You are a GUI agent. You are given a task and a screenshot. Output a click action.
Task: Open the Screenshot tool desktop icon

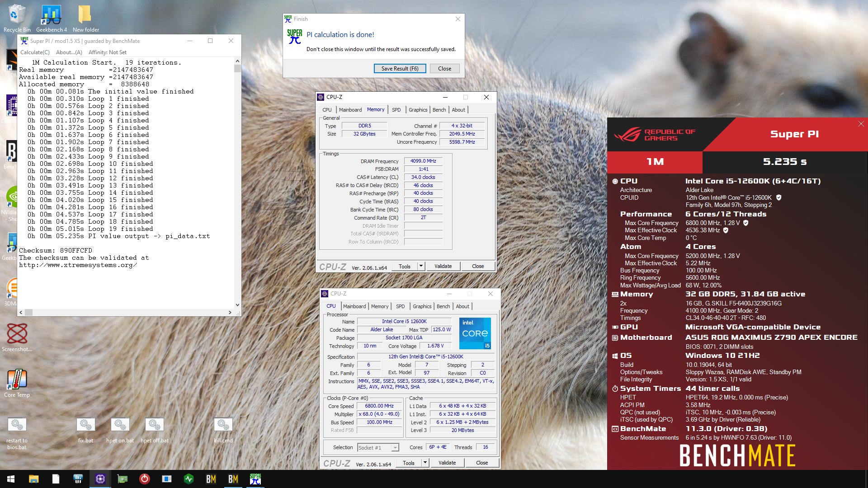click(17, 337)
